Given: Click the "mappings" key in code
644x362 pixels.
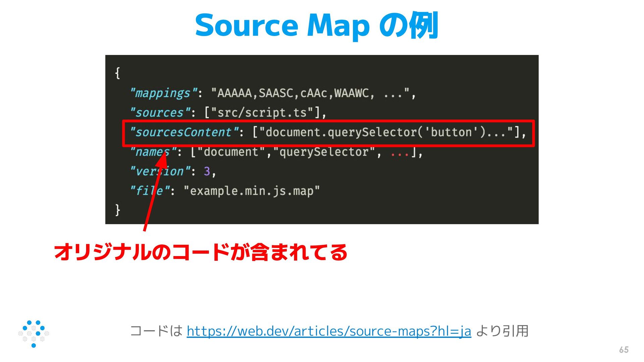Looking at the screenshot, I should click(164, 93).
